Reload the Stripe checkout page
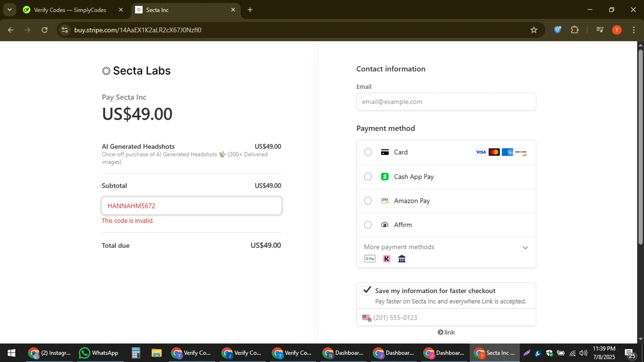 [45, 30]
